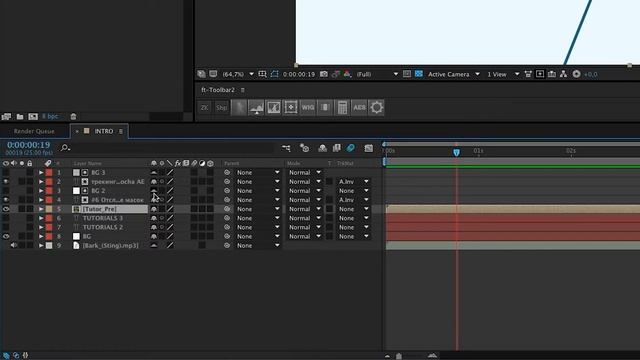Click the current time indicator playhead
The image size is (640, 360).
click(x=456, y=152)
